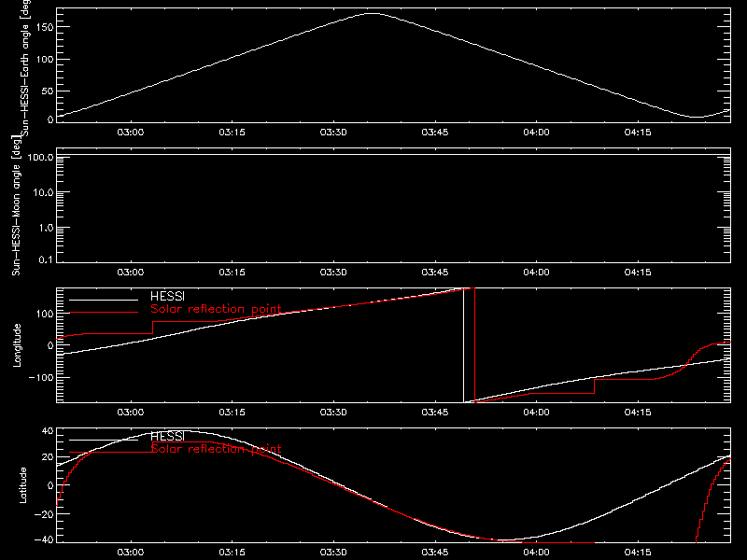Click the red vertical wrap line in Longitude plot
Screen dimensions: 747x560
click(475, 345)
